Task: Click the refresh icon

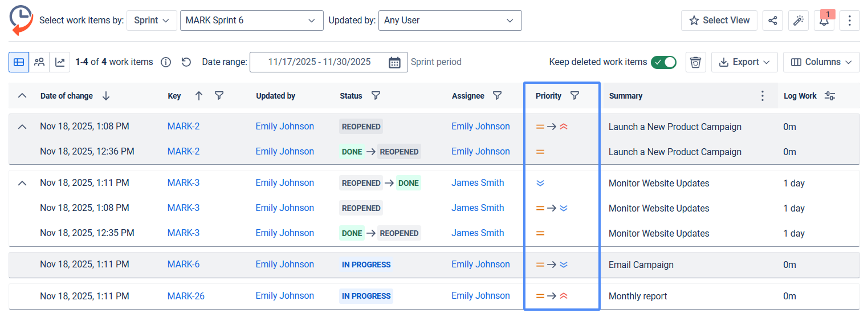Action: [186, 62]
